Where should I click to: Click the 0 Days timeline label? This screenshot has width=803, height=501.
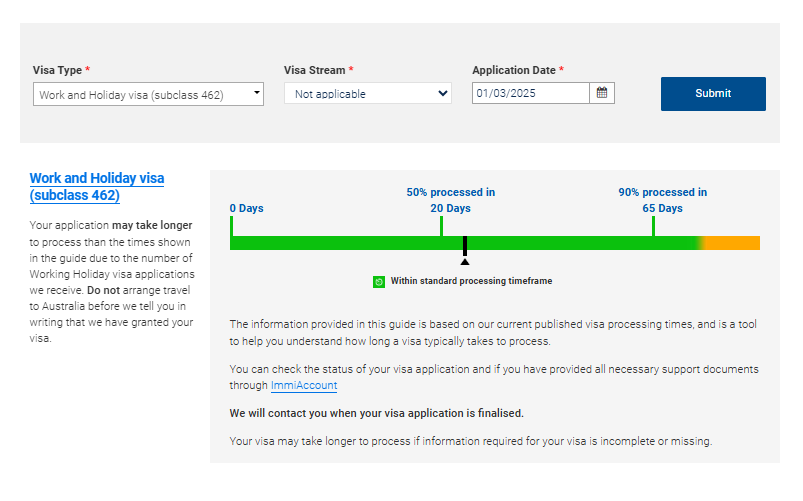[246, 208]
